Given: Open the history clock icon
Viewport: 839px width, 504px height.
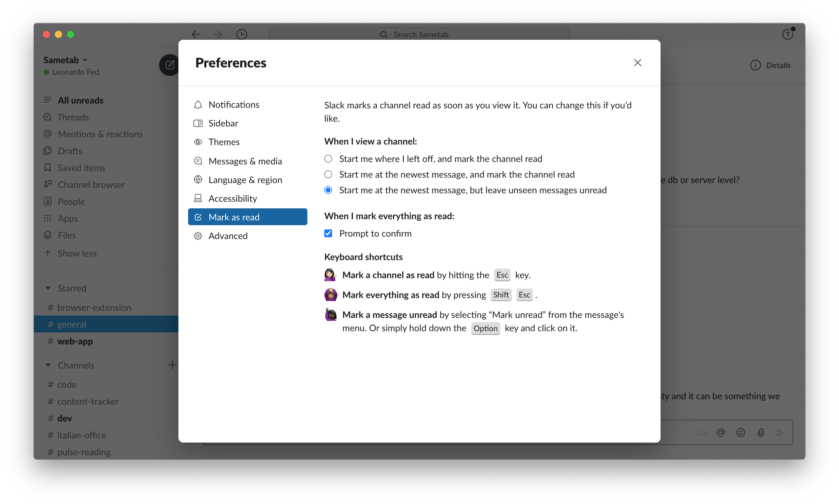Looking at the screenshot, I should (x=241, y=34).
